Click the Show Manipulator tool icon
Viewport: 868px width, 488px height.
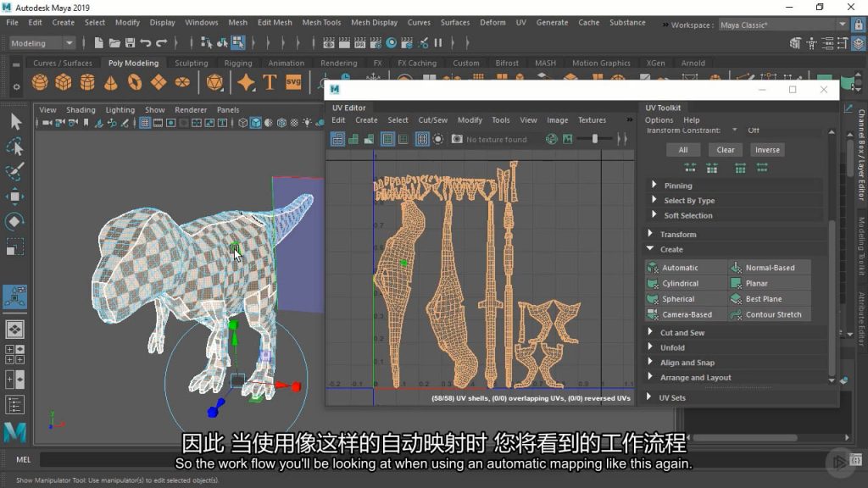[x=15, y=297]
